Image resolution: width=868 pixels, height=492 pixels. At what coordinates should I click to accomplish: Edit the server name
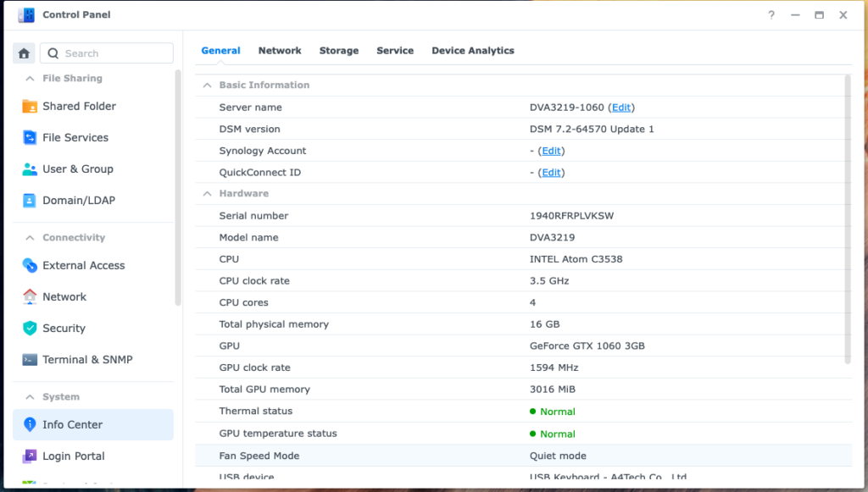(621, 108)
